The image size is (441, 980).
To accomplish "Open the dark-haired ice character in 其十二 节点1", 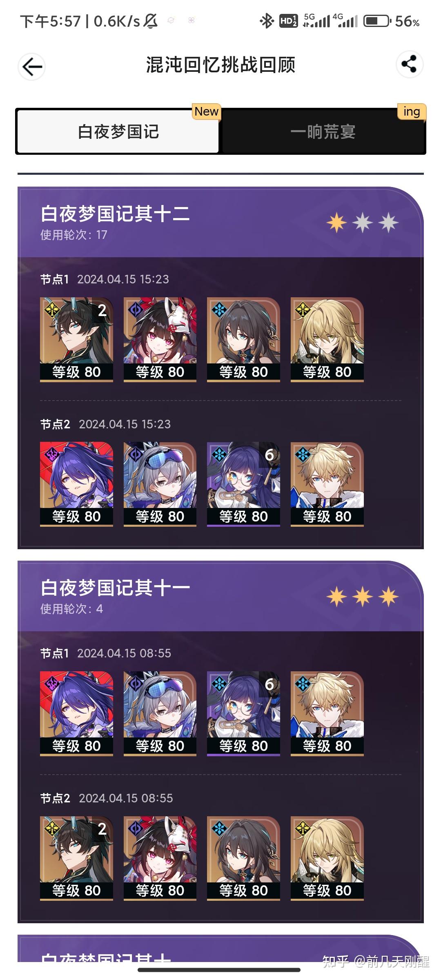I will click(x=243, y=340).
